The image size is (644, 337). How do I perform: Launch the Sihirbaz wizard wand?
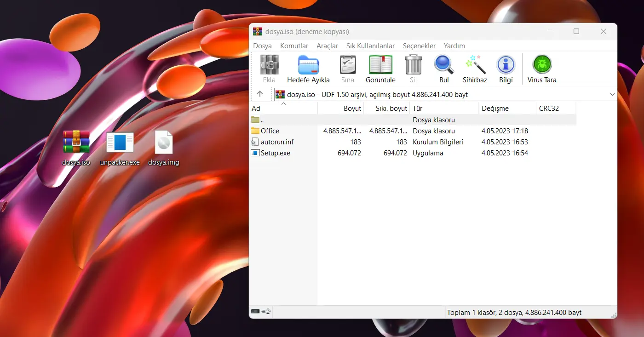click(475, 65)
